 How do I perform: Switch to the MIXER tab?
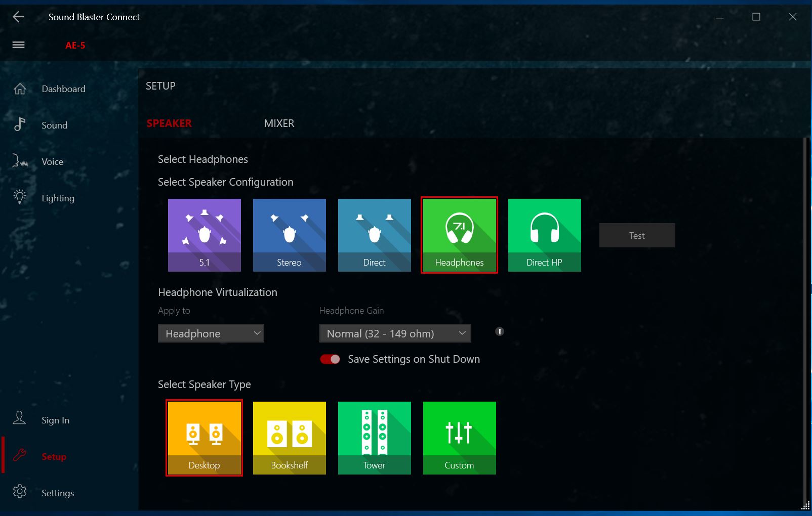pos(279,123)
